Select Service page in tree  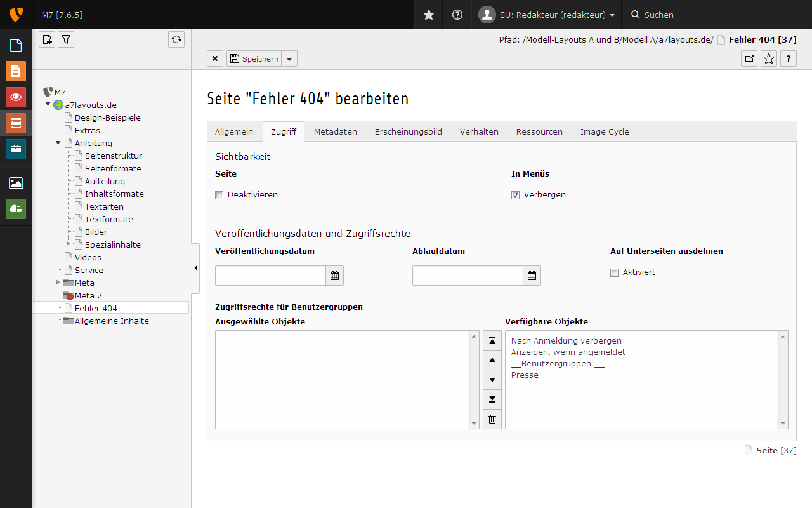[89, 270]
